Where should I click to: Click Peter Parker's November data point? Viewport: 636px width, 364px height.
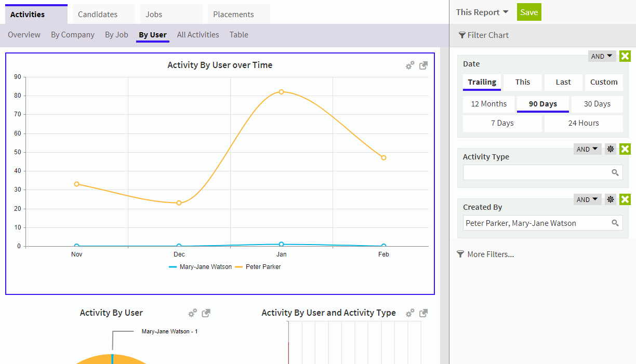tap(76, 184)
